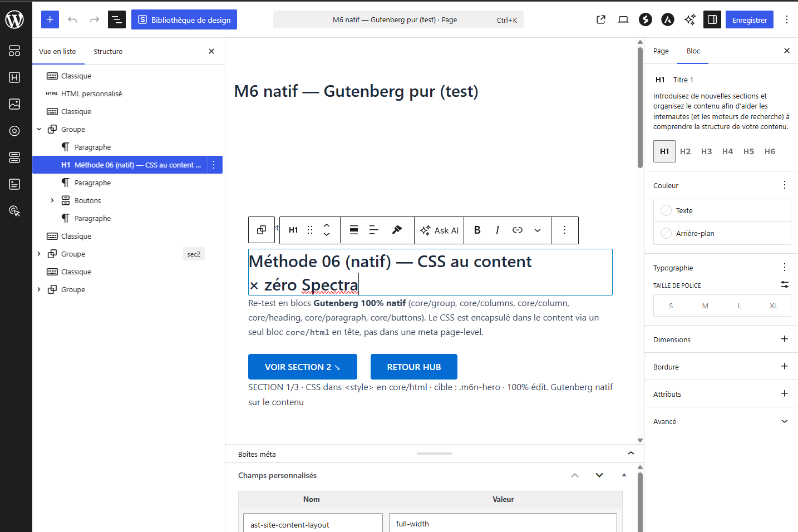Image resolution: width=798 pixels, height=532 pixels.
Task: Switch to the Structure tab
Action: pyautogui.click(x=108, y=51)
